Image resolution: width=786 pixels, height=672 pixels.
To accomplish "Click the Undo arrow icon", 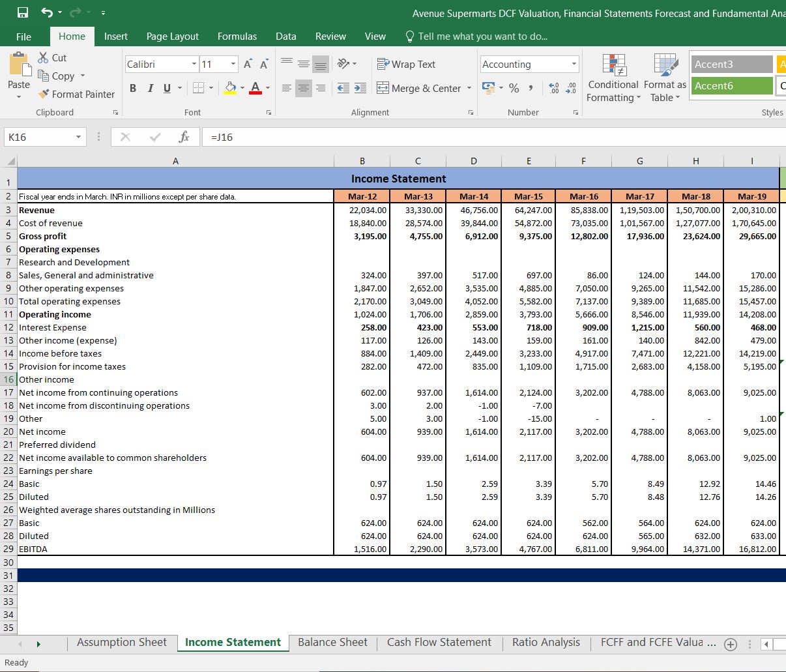I will point(47,12).
